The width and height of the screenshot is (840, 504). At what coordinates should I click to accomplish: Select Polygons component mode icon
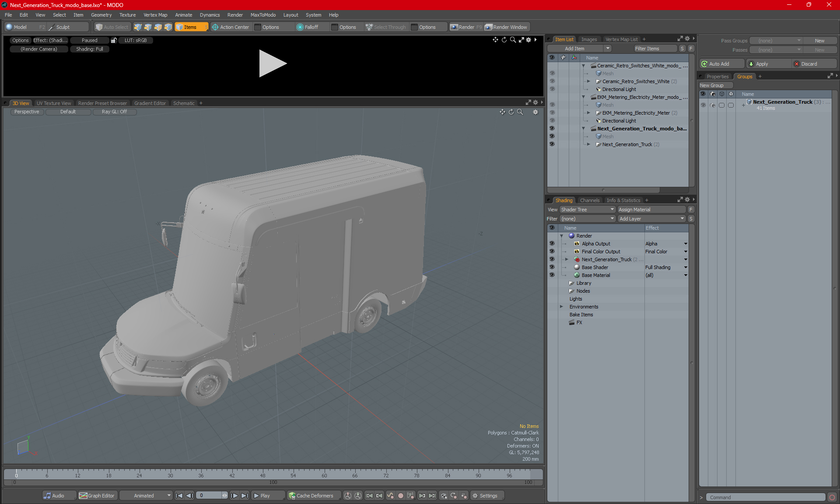(x=158, y=27)
